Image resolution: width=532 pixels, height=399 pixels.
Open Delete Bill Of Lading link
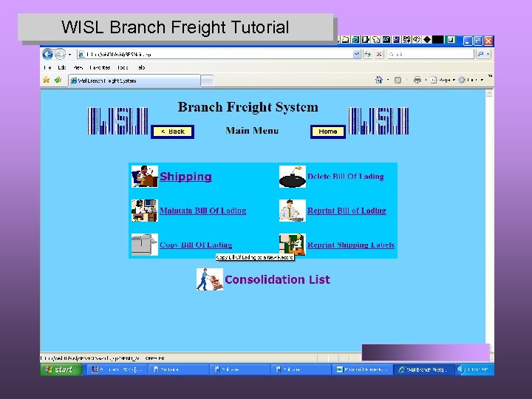346,177
